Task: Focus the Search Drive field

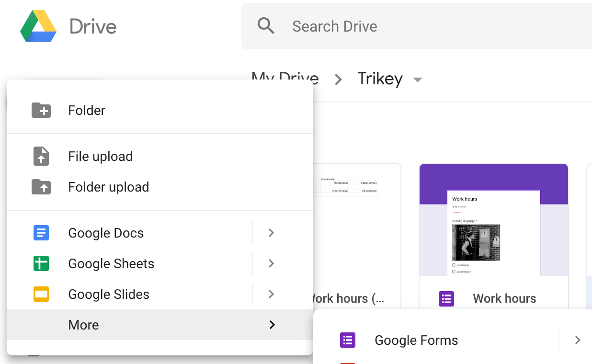Action: pyautogui.click(x=417, y=26)
